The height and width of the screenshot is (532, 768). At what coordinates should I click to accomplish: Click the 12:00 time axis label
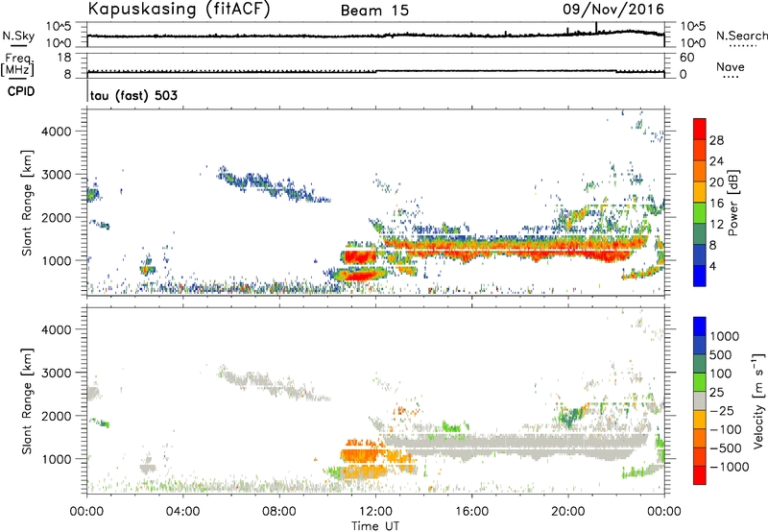point(375,512)
